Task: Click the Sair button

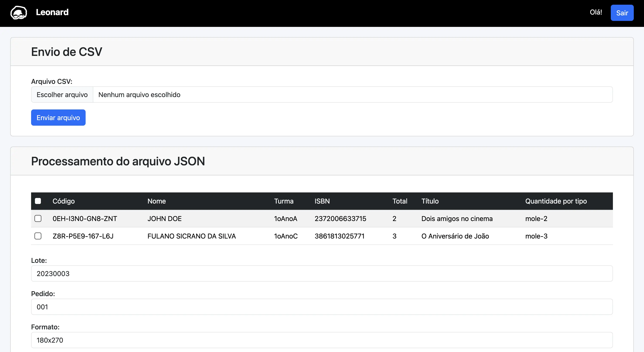Action: [x=622, y=13]
